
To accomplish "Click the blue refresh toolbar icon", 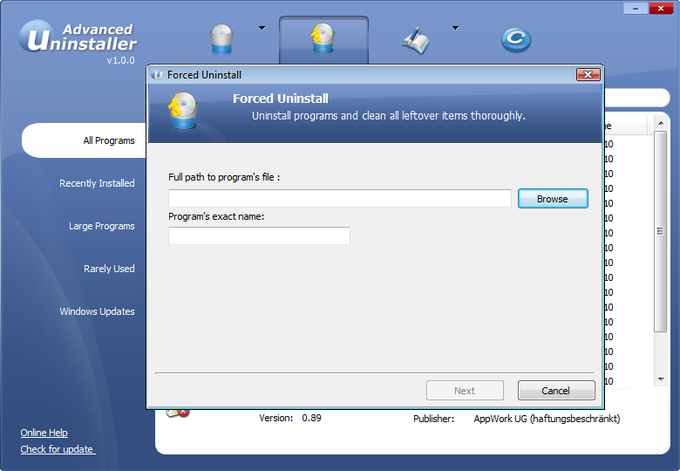I will point(516,40).
